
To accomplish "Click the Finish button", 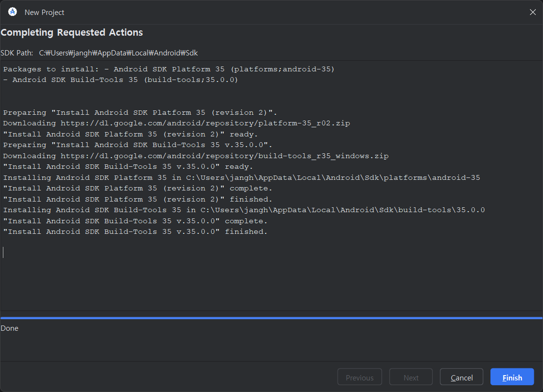I will tap(512, 377).
